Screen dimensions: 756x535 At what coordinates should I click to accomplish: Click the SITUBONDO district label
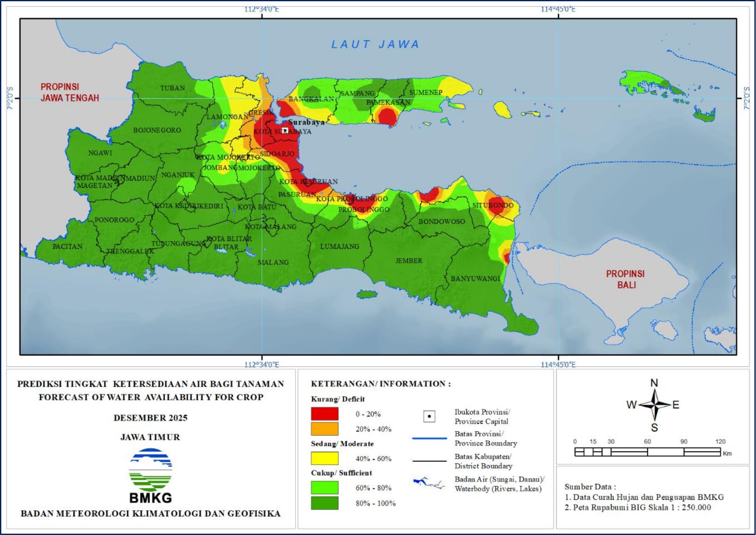(493, 205)
